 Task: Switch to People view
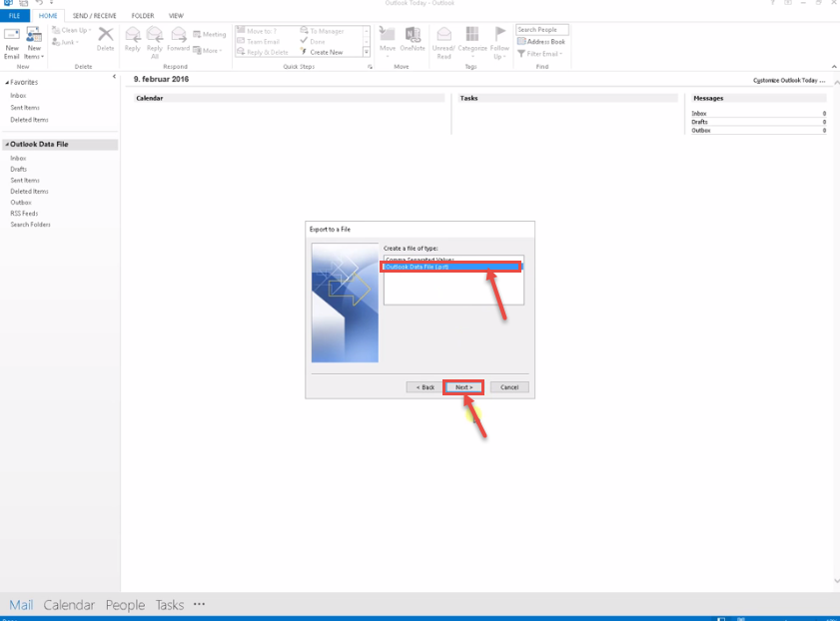(126, 605)
